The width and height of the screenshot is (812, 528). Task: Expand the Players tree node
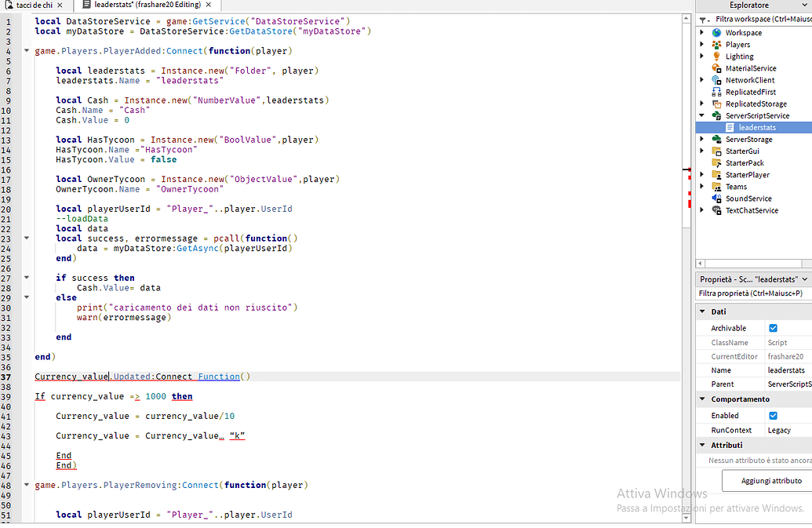(x=702, y=44)
